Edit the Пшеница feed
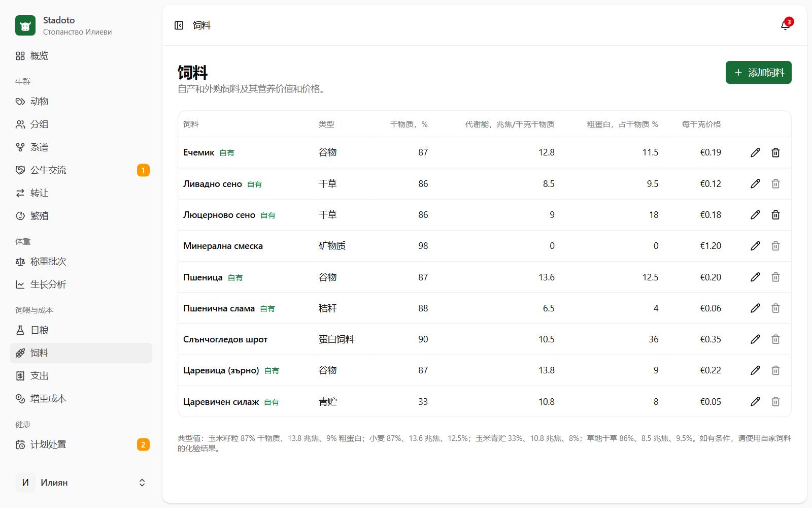812x508 pixels. point(755,277)
